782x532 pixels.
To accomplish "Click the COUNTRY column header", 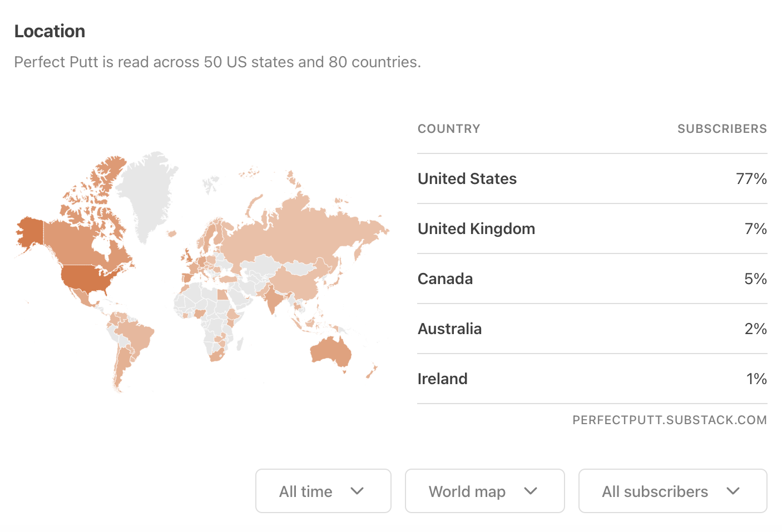I will pyautogui.click(x=449, y=129).
